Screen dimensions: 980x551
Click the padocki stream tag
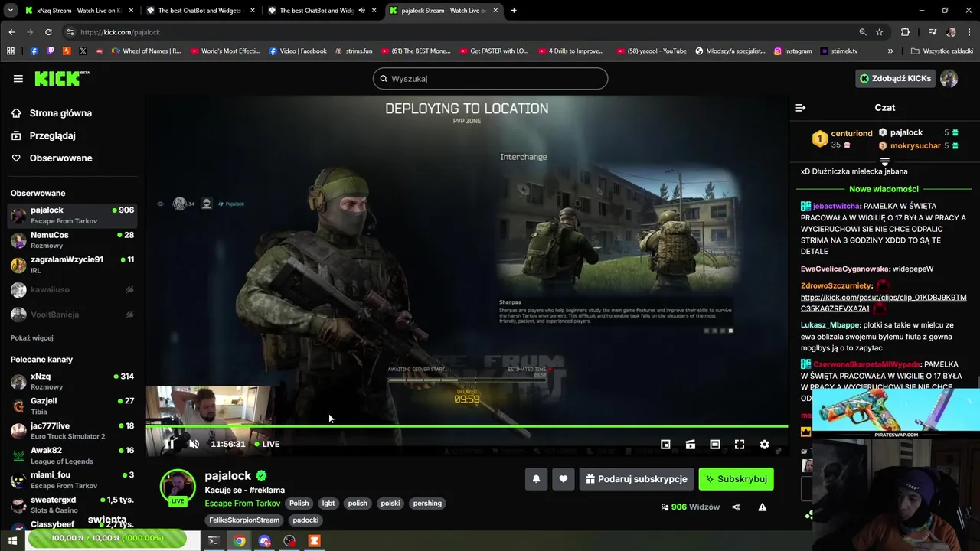coord(305,520)
